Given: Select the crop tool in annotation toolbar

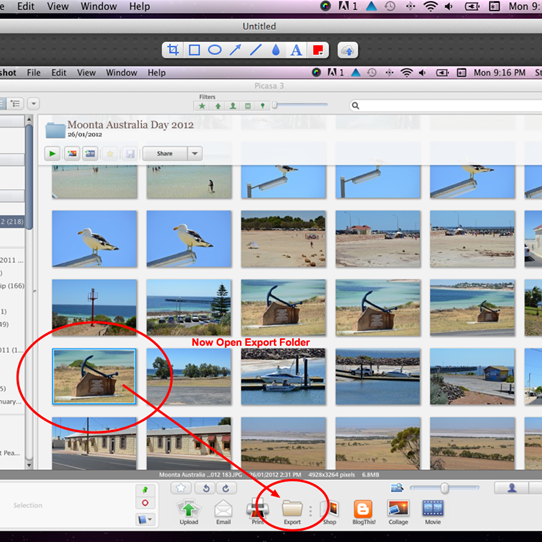Looking at the screenshot, I should (x=173, y=50).
